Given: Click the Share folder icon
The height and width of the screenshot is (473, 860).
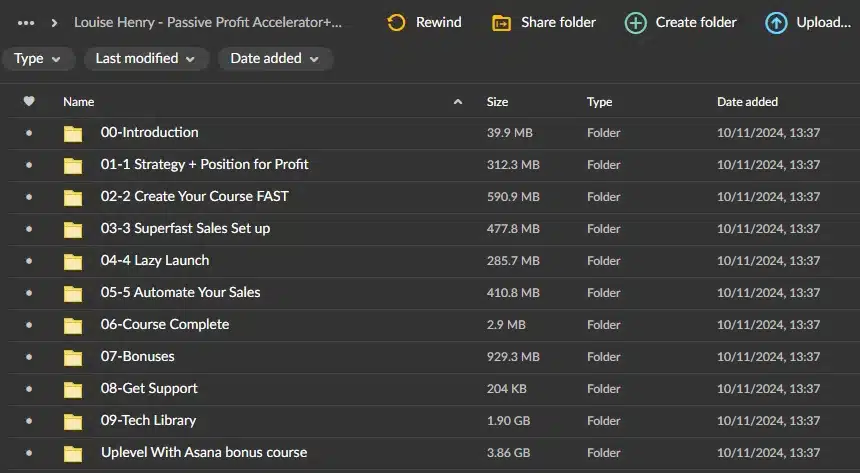Looking at the screenshot, I should [501, 23].
